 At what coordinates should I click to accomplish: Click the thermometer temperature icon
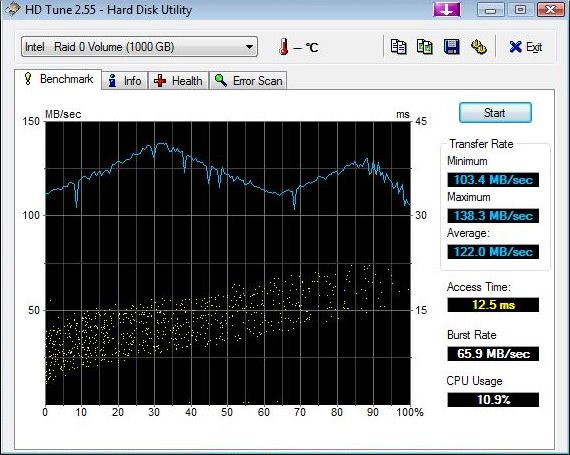[x=284, y=47]
